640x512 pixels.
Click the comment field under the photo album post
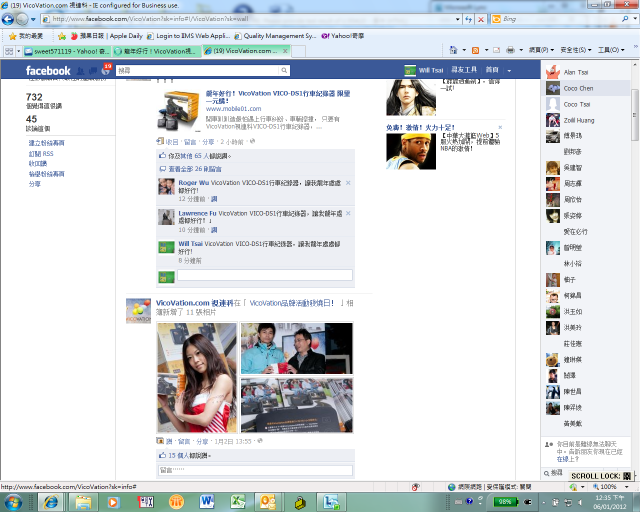point(255,470)
